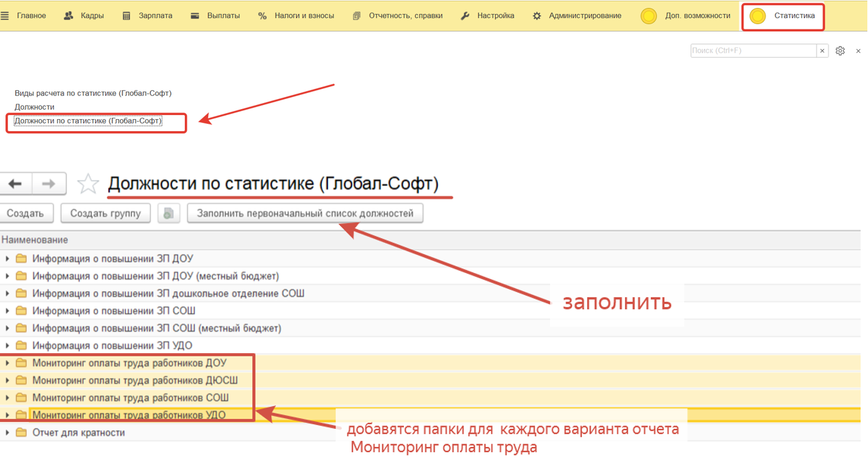This screenshot has width=868, height=469.
Task: Click the back arrow navigation button
Action: [x=16, y=184]
